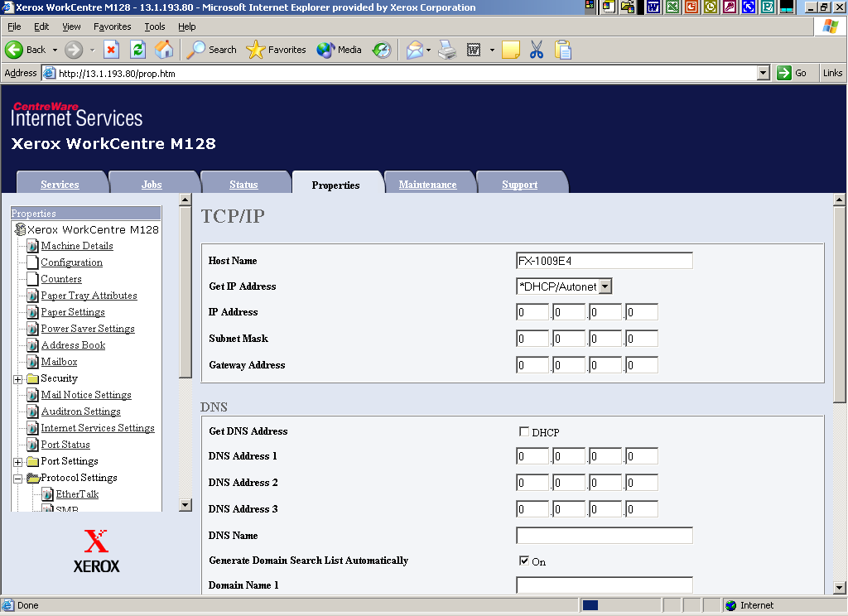Open the Address Book link

click(x=73, y=345)
